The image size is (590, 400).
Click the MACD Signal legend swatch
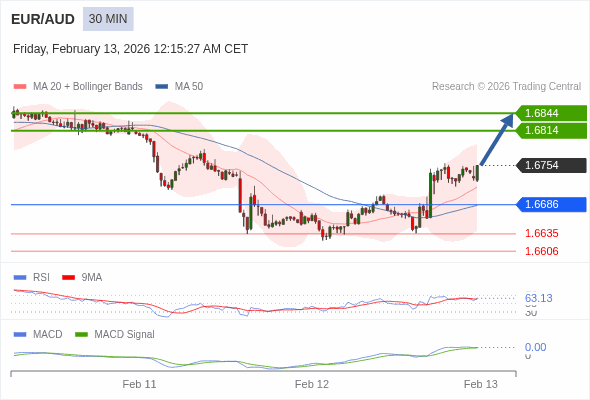tap(81, 335)
